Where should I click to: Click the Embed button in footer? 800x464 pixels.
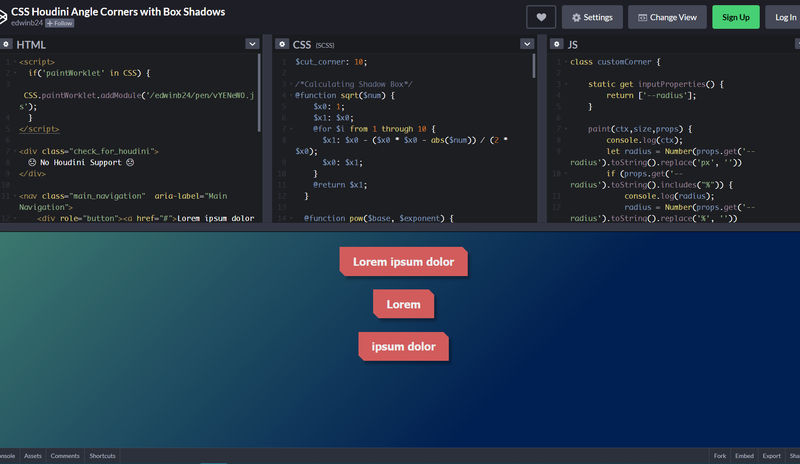point(744,456)
